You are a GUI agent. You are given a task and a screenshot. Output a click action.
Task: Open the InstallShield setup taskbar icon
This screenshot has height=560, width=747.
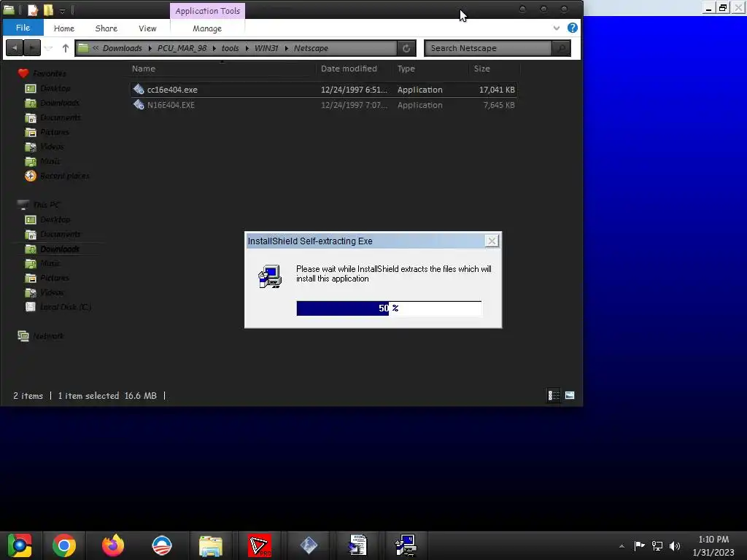[x=406, y=545]
